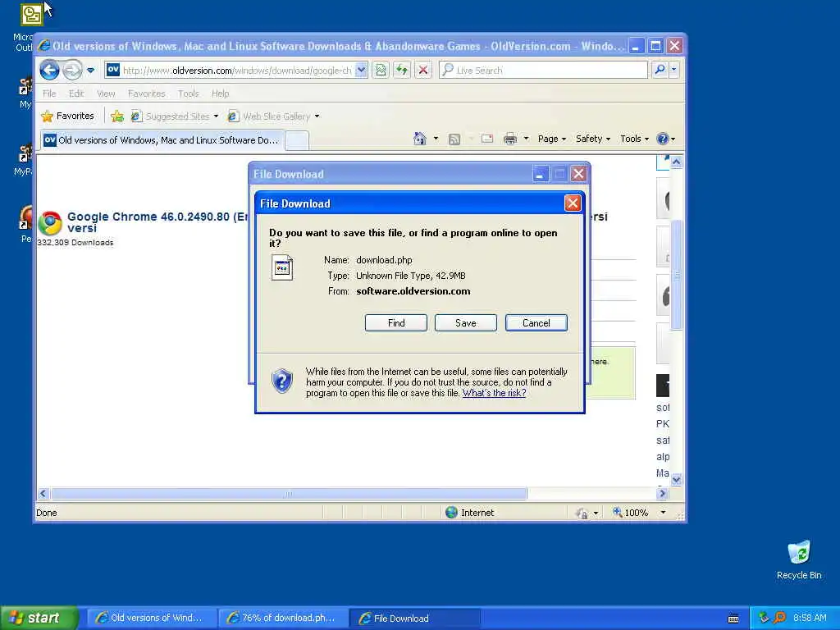The height and width of the screenshot is (630, 840).
Task: Open the Recycle Bin desktop icon
Action: [799, 560]
